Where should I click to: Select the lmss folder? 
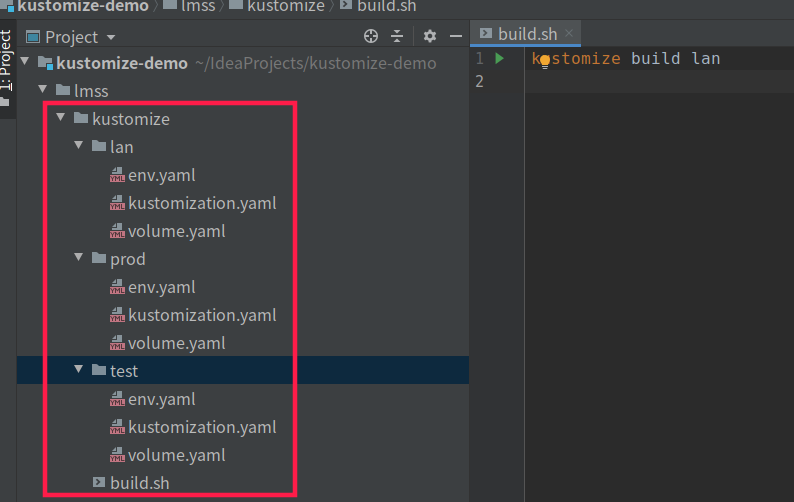[91, 91]
